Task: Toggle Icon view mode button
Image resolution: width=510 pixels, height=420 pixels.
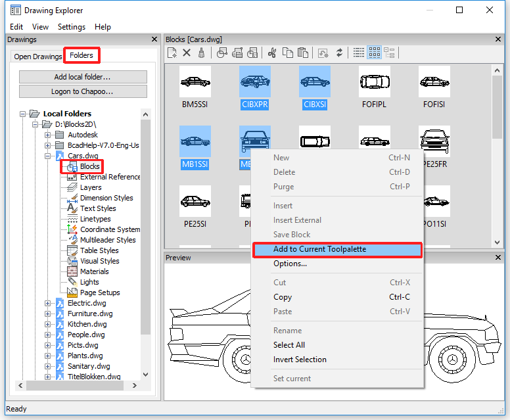Action: click(x=374, y=53)
